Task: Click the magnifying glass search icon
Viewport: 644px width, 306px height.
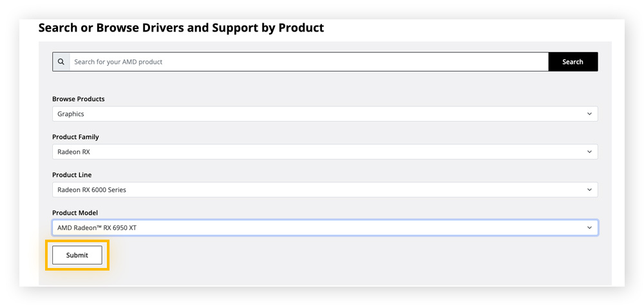Action: point(61,62)
